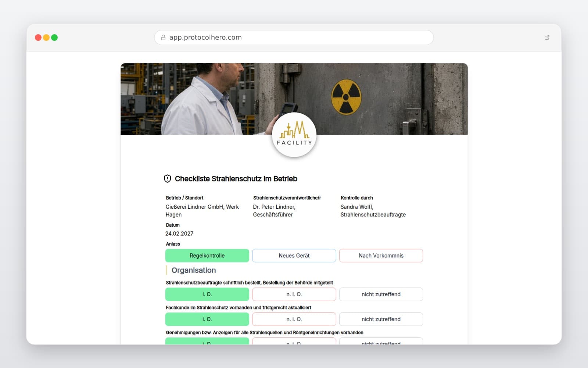Screen dimensions: 588x368
Task: Click the Strahlenschutzverantwortliche/r label
Action: [x=287, y=198]
